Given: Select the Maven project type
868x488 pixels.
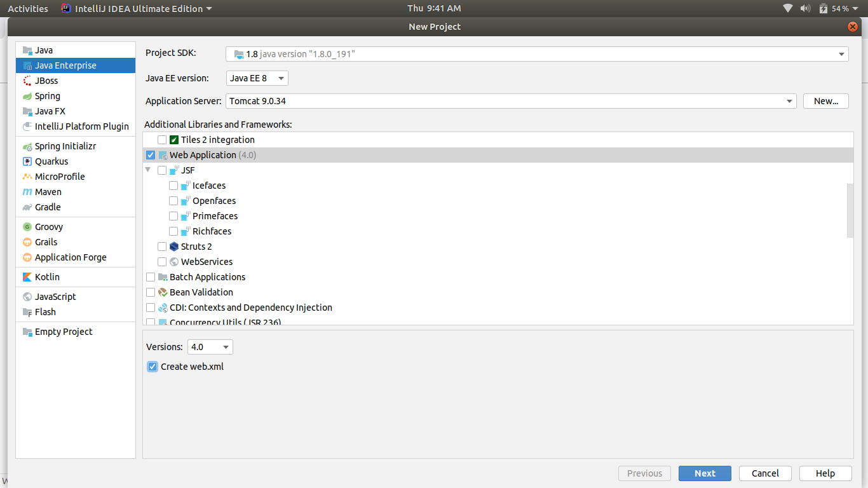Looking at the screenshot, I should [x=76, y=192].
